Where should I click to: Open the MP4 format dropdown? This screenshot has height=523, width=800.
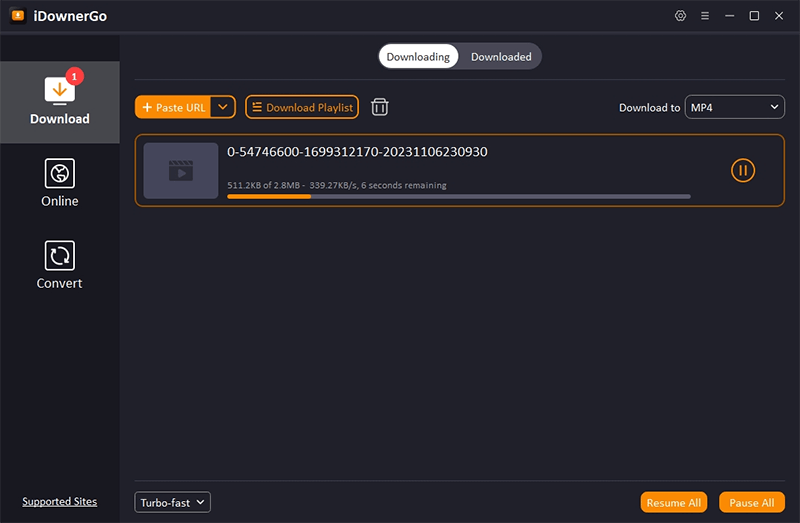point(734,107)
